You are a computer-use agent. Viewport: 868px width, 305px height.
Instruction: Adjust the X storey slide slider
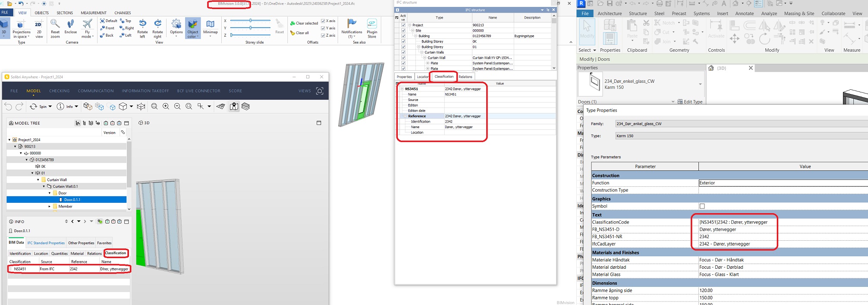(250, 20)
